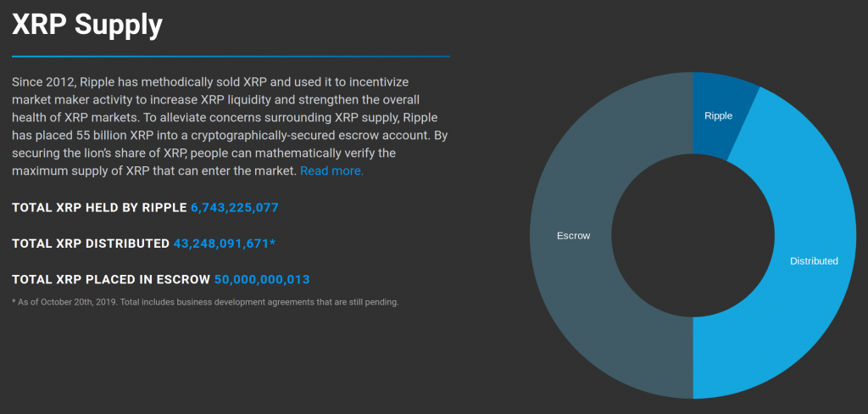Click the Distributed label in chart
868x414 pixels.
pyautogui.click(x=814, y=261)
